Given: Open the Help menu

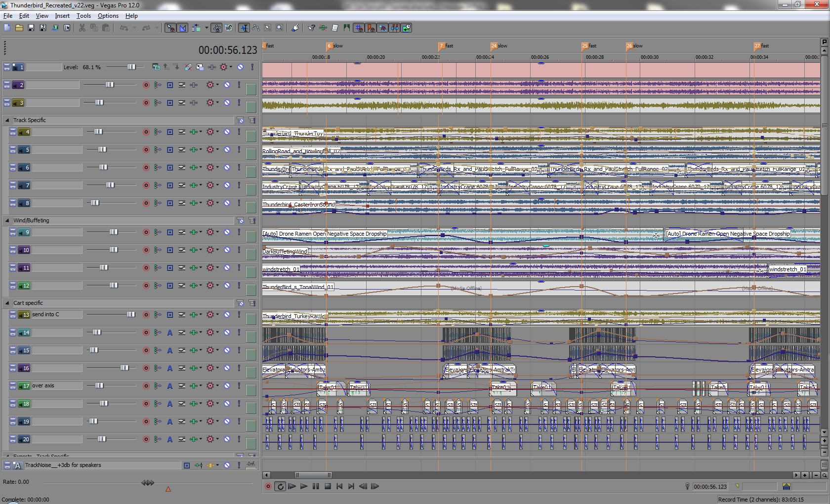Looking at the screenshot, I should (131, 16).
